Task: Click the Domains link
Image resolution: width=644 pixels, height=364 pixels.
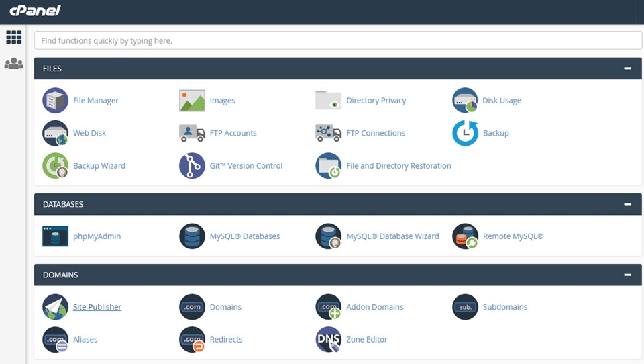Action: [225, 307]
